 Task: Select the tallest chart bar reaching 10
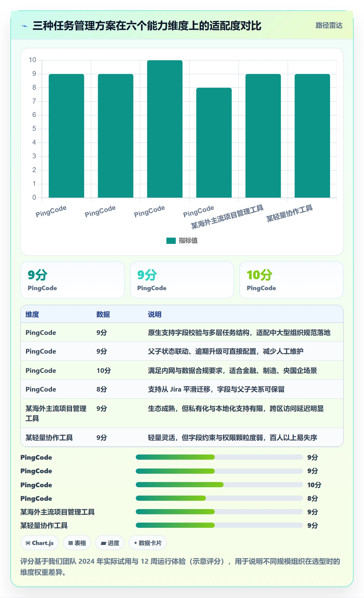[x=165, y=129]
